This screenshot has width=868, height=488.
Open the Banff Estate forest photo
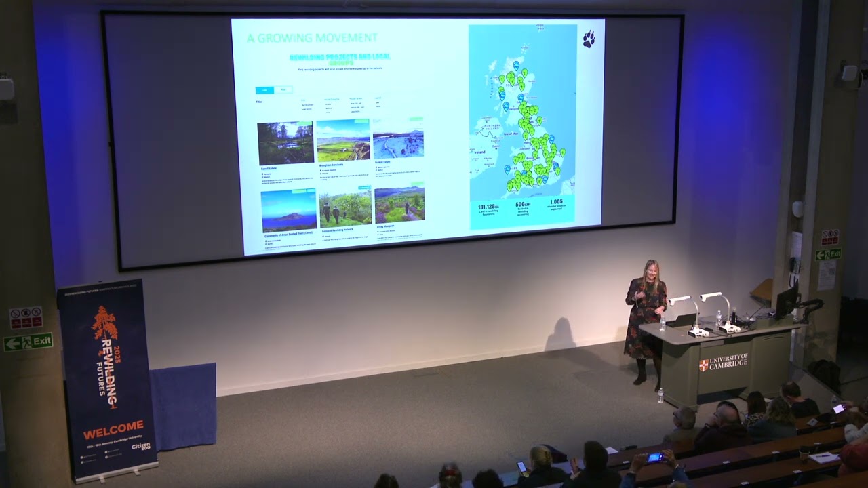pyautogui.click(x=285, y=142)
